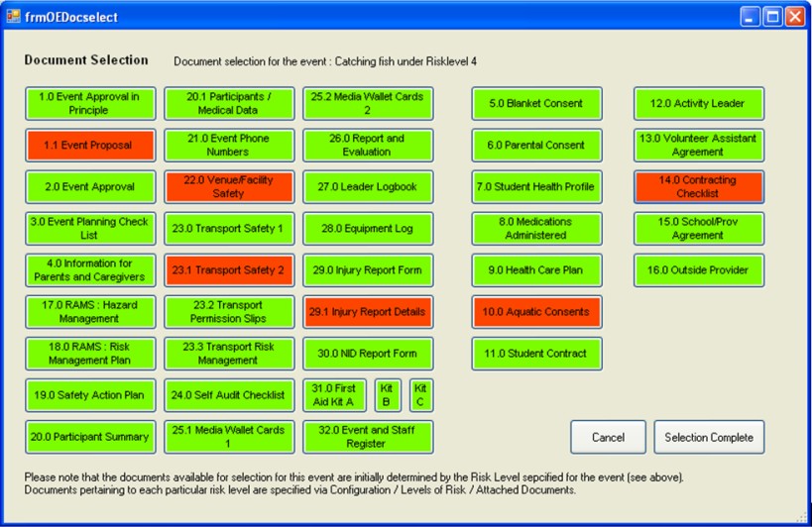
Task: Select 23.0 Transport Safety 1
Action: coord(229,229)
